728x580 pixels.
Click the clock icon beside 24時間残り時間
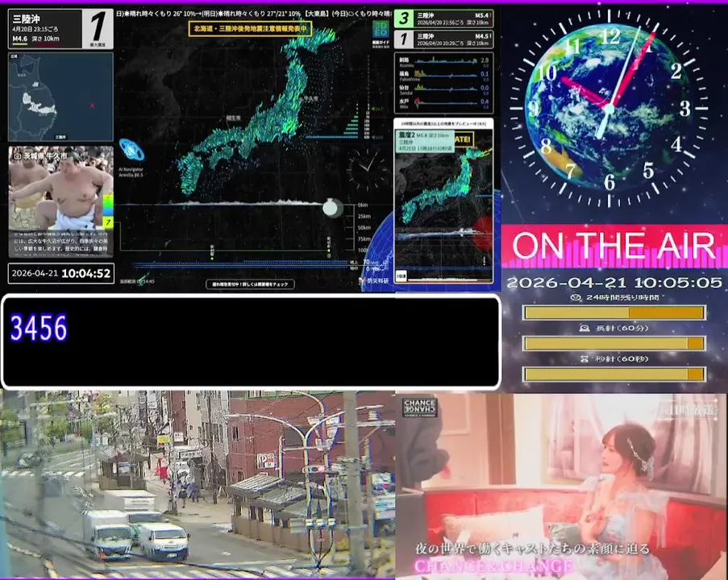click(576, 297)
